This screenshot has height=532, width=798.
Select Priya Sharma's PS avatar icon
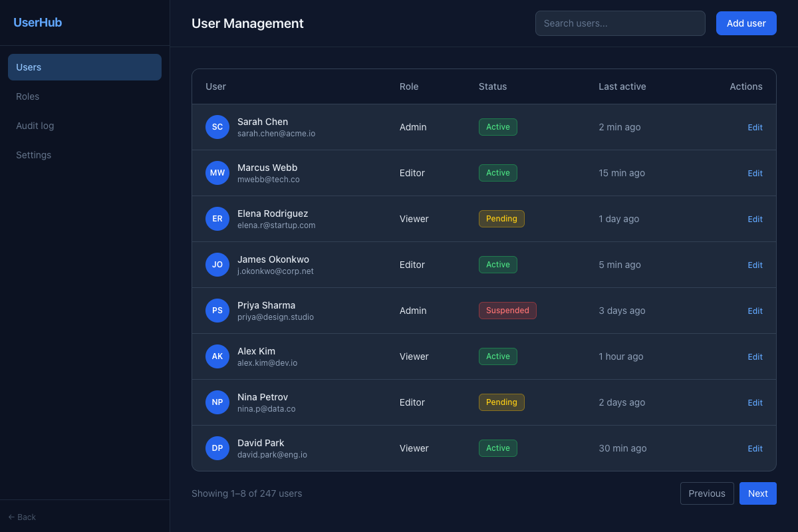click(x=217, y=311)
